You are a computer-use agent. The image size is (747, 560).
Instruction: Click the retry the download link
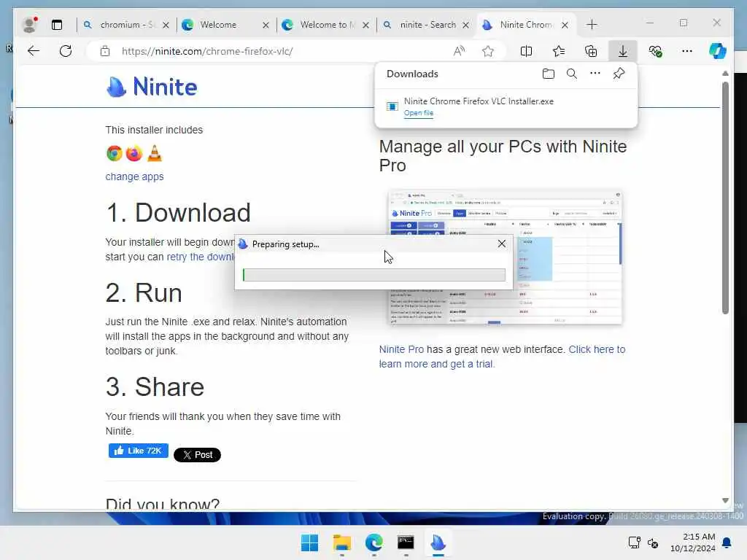tap(201, 257)
